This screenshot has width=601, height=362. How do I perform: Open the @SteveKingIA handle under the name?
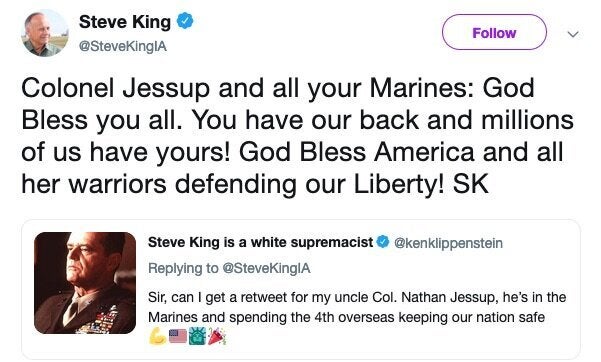123,46
